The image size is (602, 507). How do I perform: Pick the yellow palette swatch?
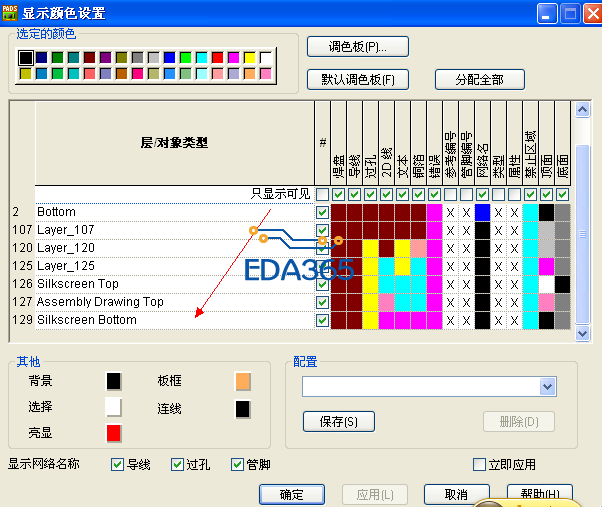250,58
